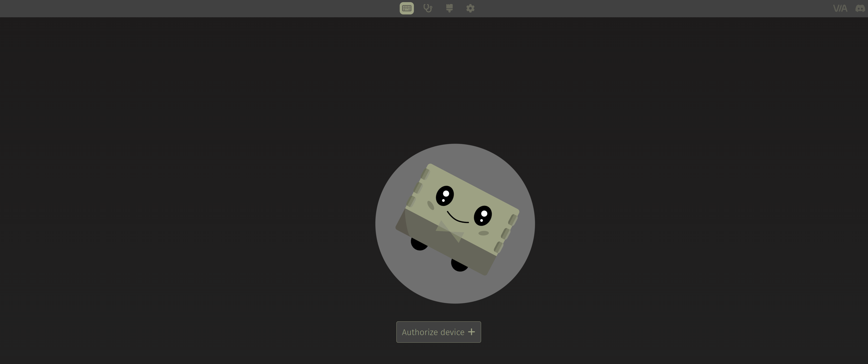Image resolution: width=868 pixels, height=364 pixels.
Task: Open the Configure keyboard tab
Action: [406, 8]
